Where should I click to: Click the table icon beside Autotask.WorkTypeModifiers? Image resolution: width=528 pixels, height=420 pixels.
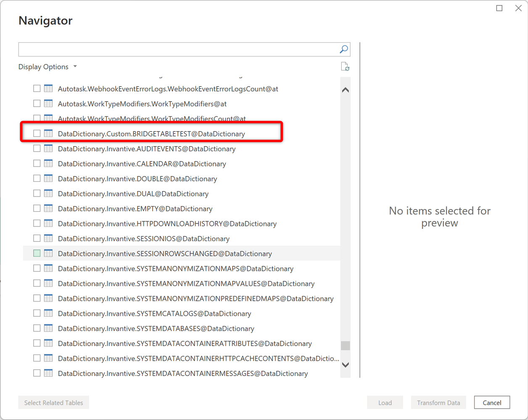48,103
